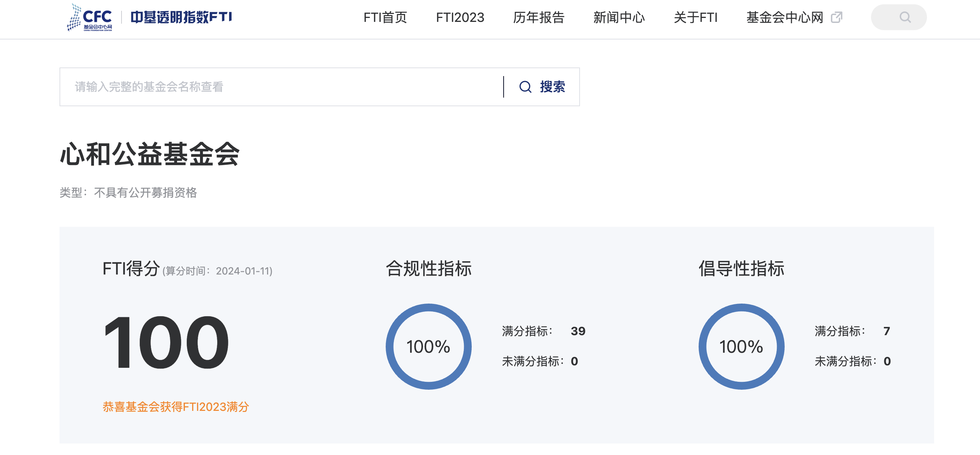Click the external link icon beside 基金会中心网
980x455 pixels.
(836, 18)
